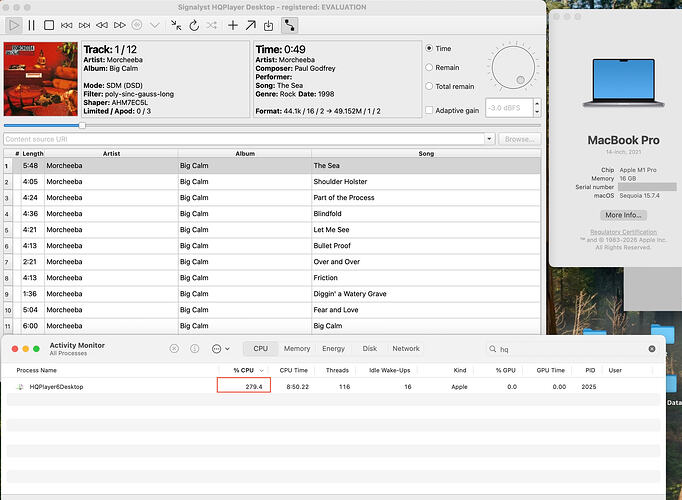Open the Regulatory Certification link
The height and width of the screenshot is (500, 682).
point(623,232)
